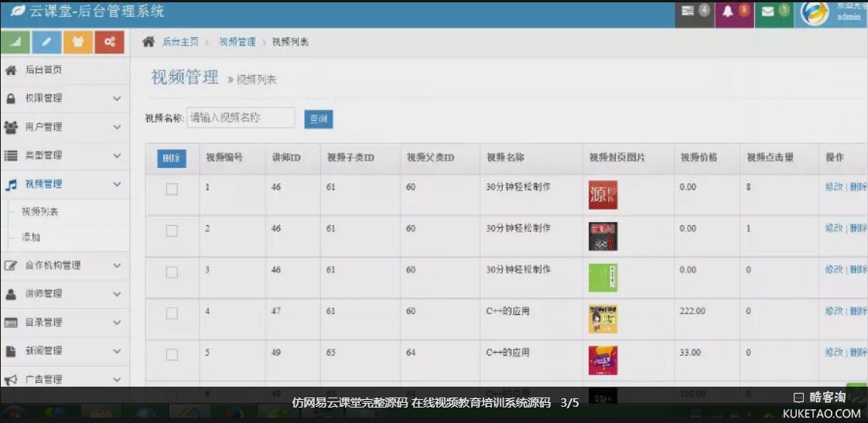Screen dimensions: 868x423
Task: Click 修改 link for video row 2
Action: [834, 228]
